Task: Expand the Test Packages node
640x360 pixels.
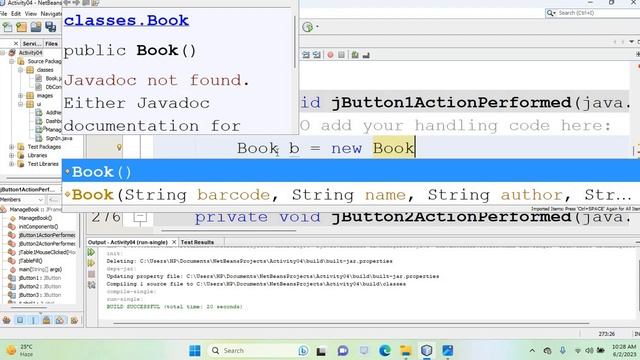Action: pos(12,147)
